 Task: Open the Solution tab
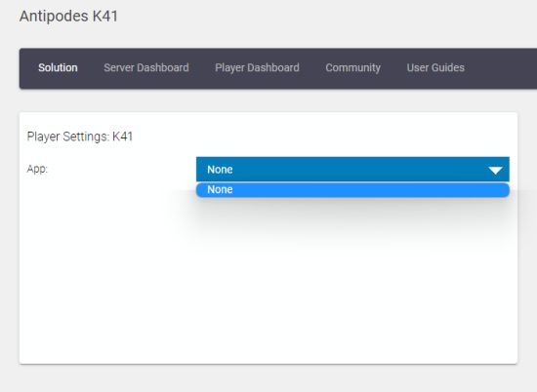click(x=58, y=67)
